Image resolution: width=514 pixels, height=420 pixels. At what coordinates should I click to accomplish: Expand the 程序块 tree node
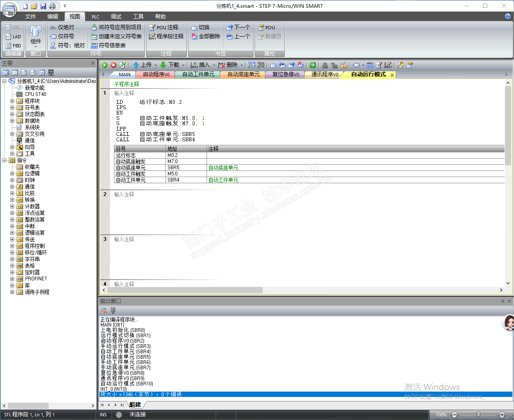click(x=12, y=101)
